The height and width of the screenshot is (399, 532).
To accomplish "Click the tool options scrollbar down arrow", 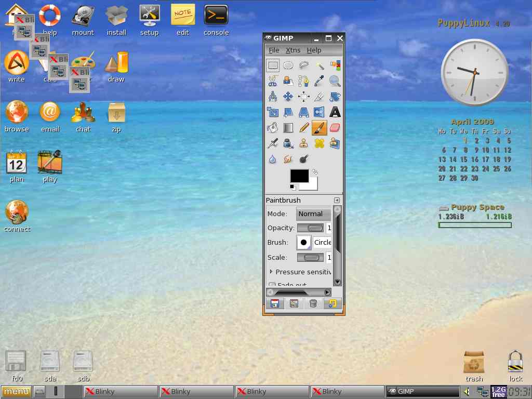I will 337,282.
